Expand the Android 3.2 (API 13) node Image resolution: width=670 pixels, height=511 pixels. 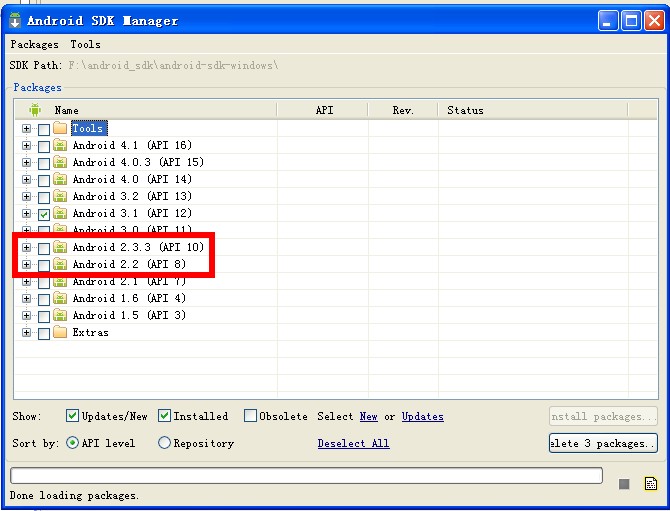tap(26, 197)
